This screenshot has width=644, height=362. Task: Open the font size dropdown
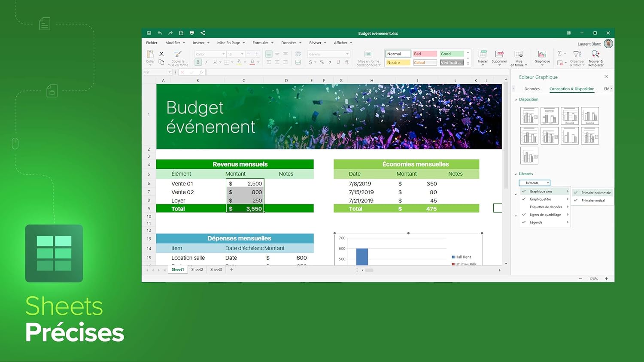(242, 54)
